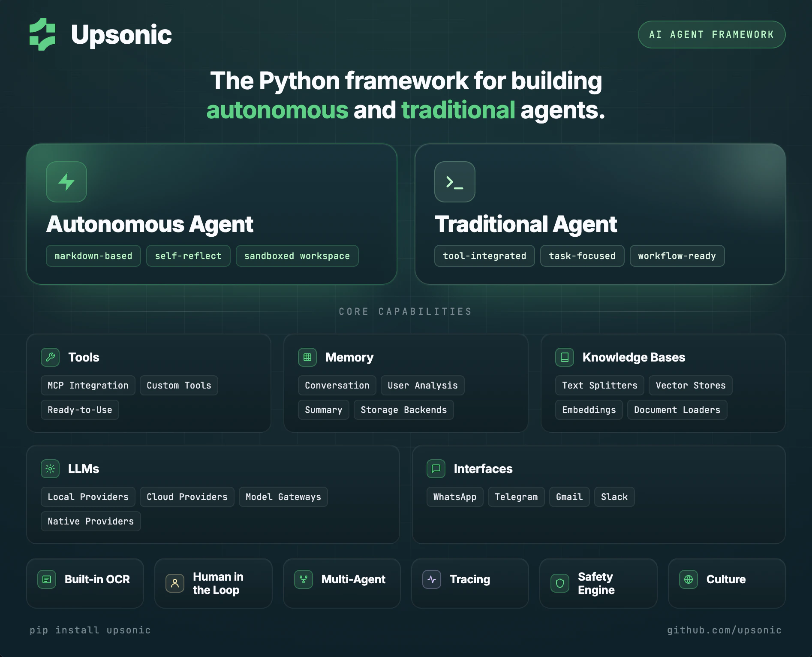Click the Culture label
The height and width of the screenshot is (657, 812).
(x=726, y=579)
